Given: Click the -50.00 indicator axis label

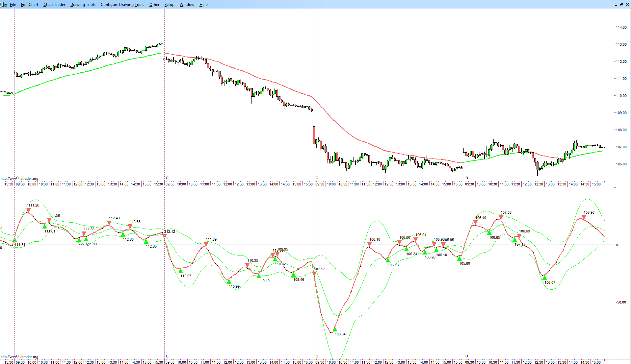Looking at the screenshot, I should point(621,303).
